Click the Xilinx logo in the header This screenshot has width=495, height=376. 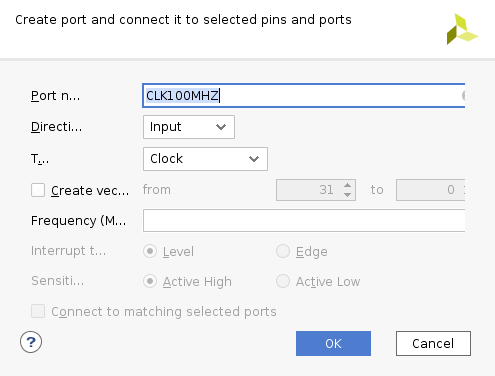pyautogui.click(x=462, y=29)
